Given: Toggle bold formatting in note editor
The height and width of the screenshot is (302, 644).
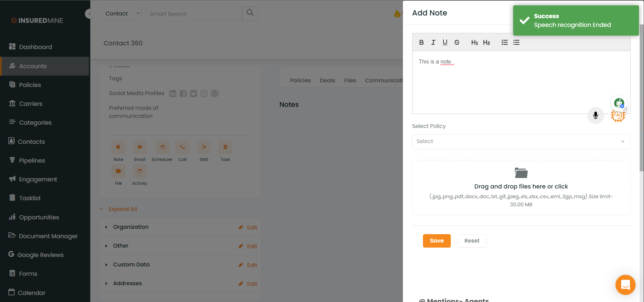Looking at the screenshot, I should (x=421, y=42).
